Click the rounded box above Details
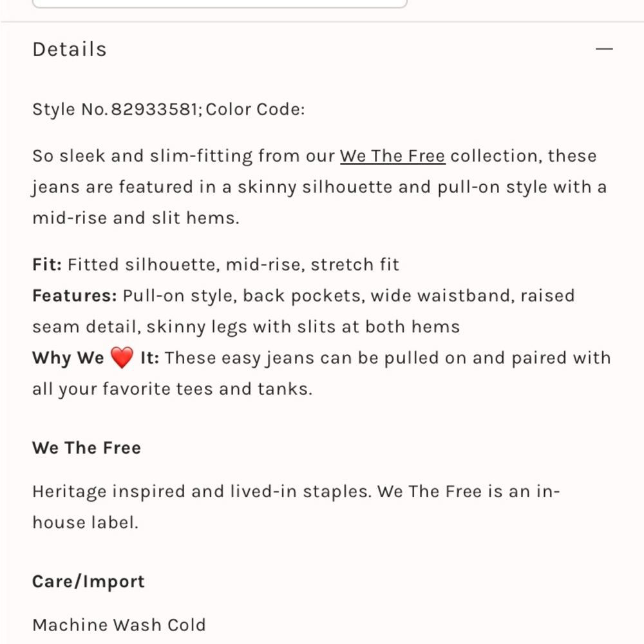Screen dimensions: 644x644 pyautogui.click(x=220, y=4)
